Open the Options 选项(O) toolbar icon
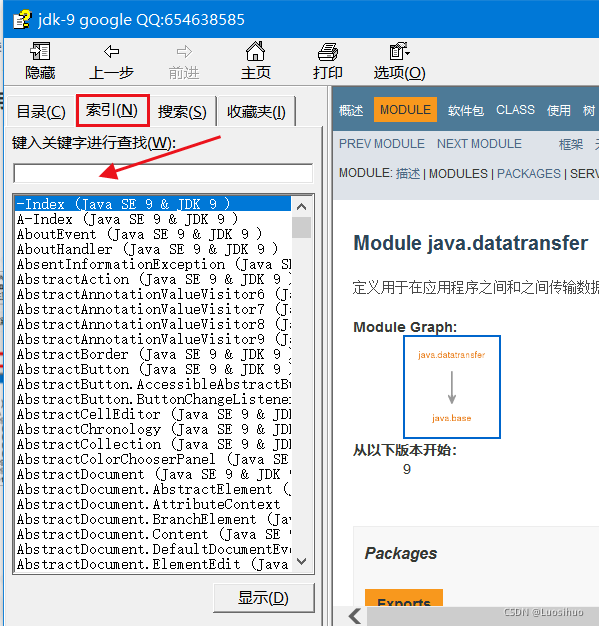 click(399, 51)
